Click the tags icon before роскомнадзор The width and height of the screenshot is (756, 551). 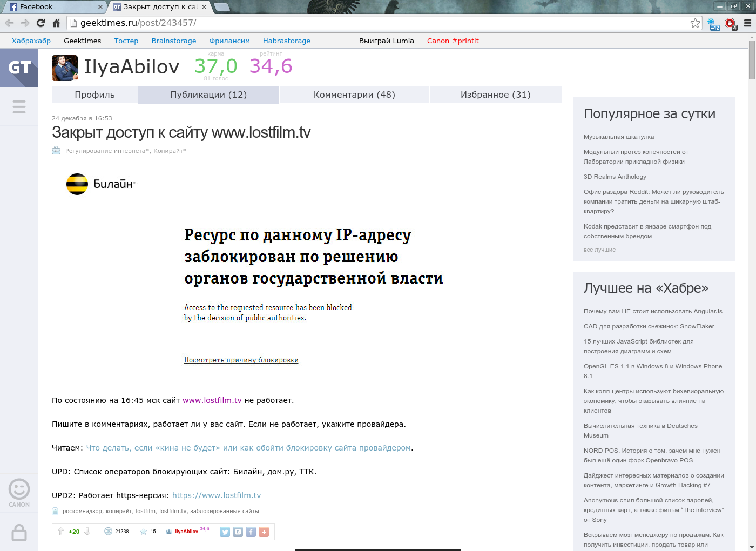click(x=55, y=511)
